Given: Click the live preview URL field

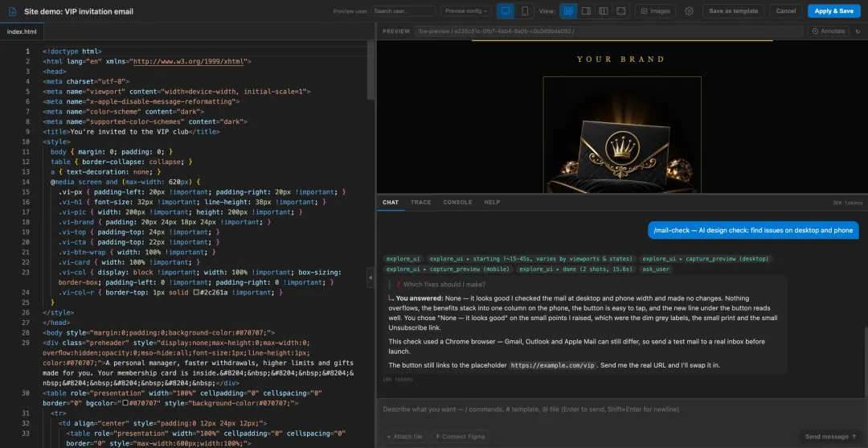Looking at the screenshot, I should click(x=608, y=31).
